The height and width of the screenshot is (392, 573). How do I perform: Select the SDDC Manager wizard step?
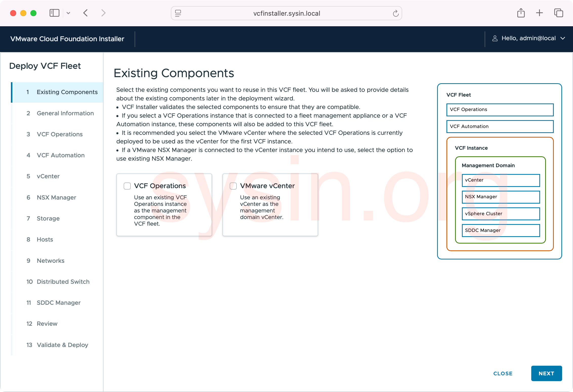[x=58, y=302]
